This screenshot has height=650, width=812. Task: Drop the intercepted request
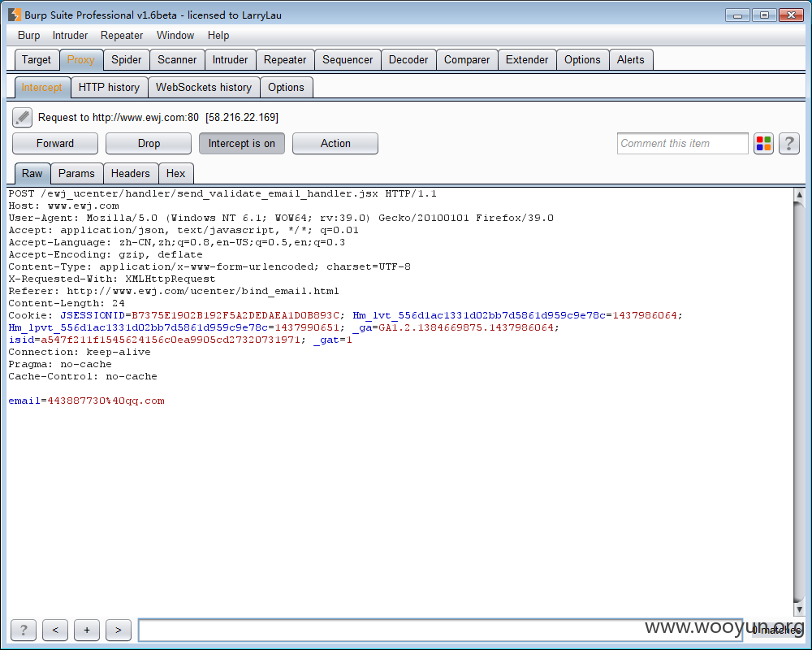click(x=149, y=144)
